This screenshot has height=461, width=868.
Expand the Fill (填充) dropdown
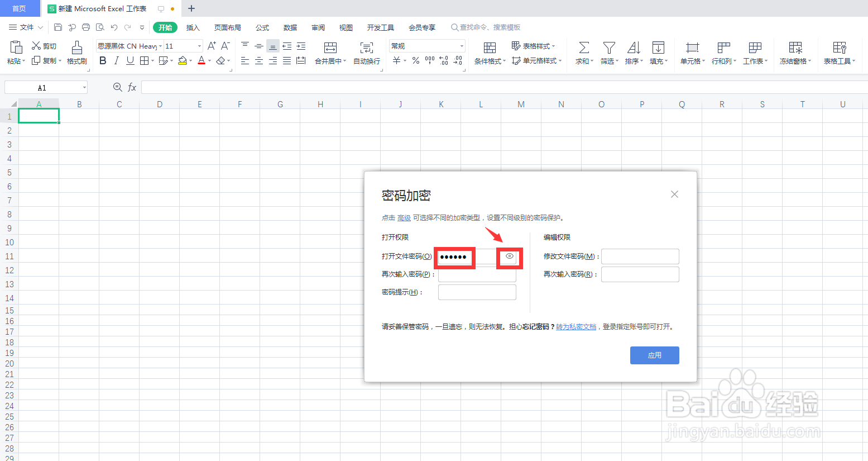[x=666, y=61]
